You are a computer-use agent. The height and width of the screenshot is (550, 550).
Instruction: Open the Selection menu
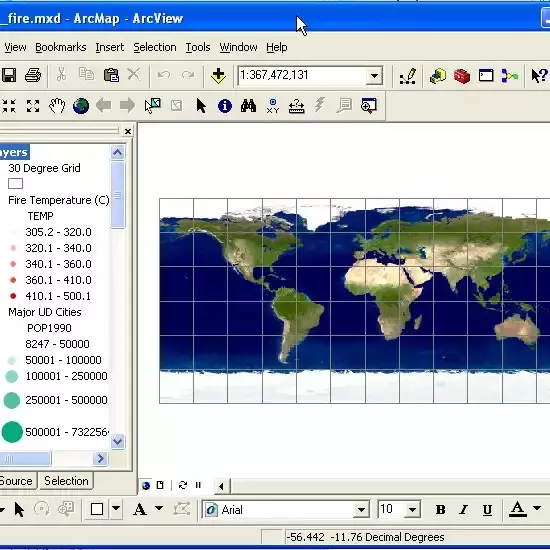point(155,47)
